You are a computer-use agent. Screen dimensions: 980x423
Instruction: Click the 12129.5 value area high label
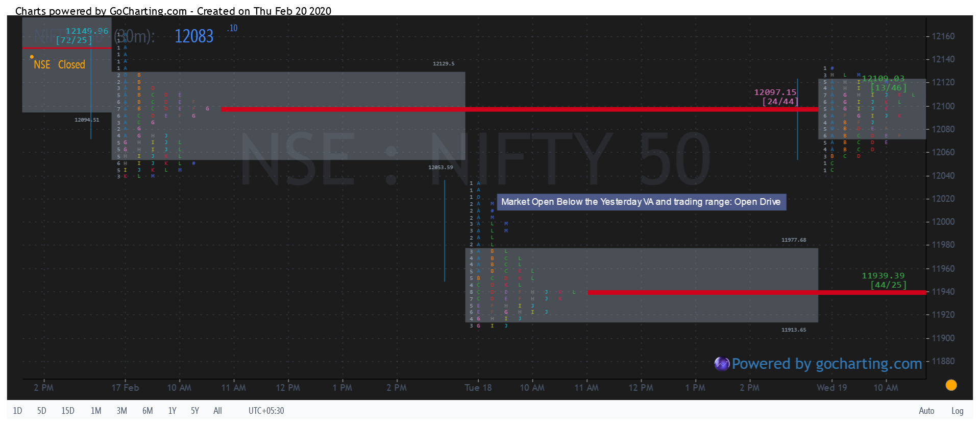pos(444,63)
